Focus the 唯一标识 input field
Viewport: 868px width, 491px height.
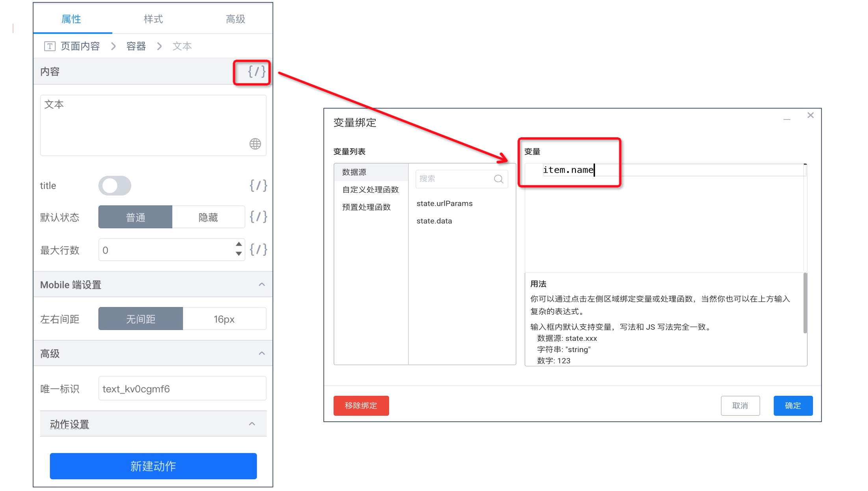[182, 389]
